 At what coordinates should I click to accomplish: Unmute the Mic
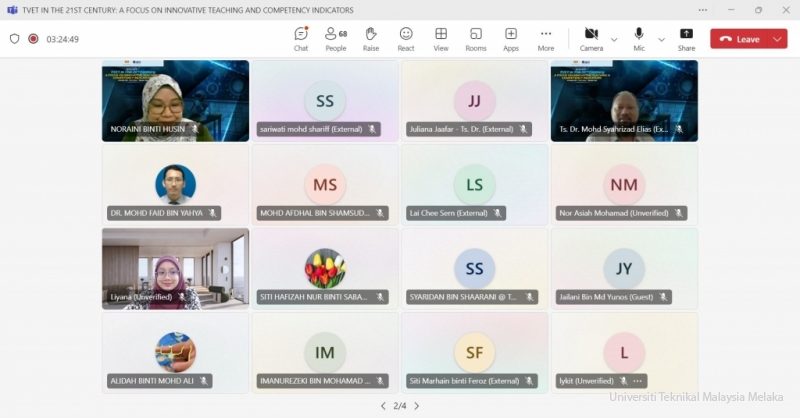[639, 39]
